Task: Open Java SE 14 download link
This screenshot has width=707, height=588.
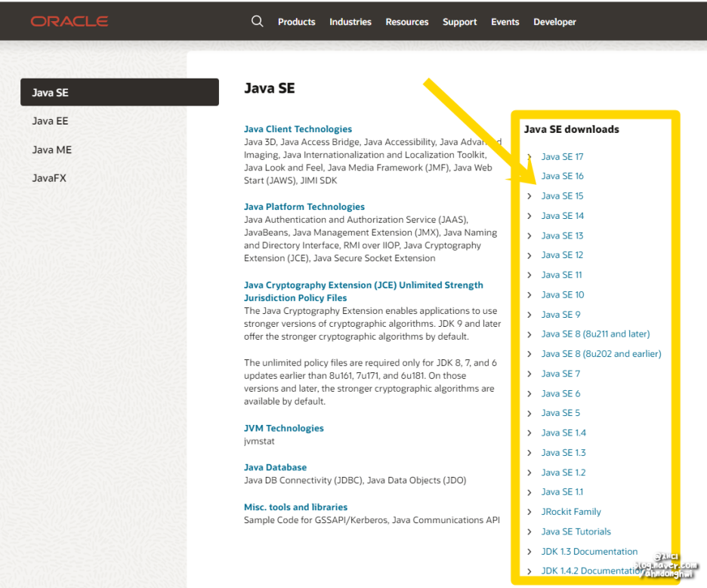Action: tap(562, 215)
